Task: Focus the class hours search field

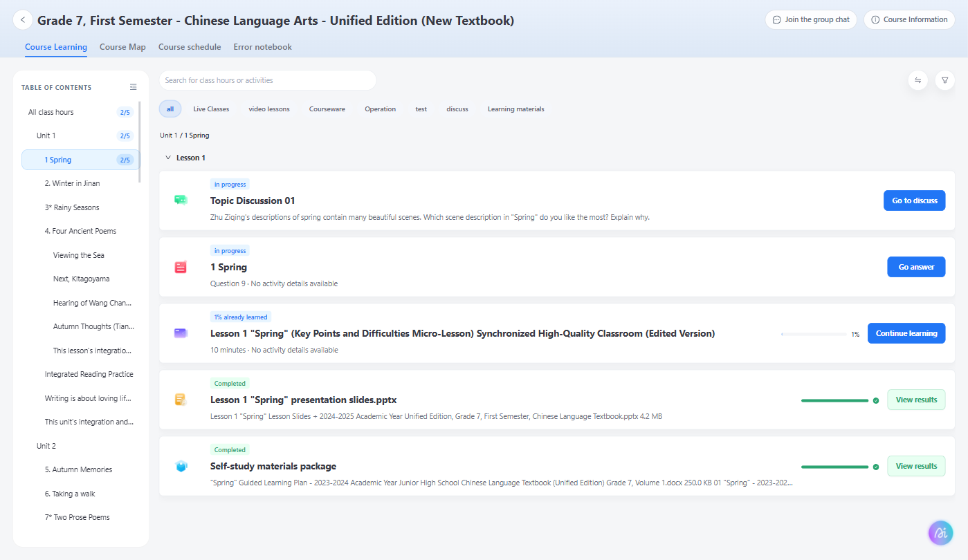Action: pos(268,80)
